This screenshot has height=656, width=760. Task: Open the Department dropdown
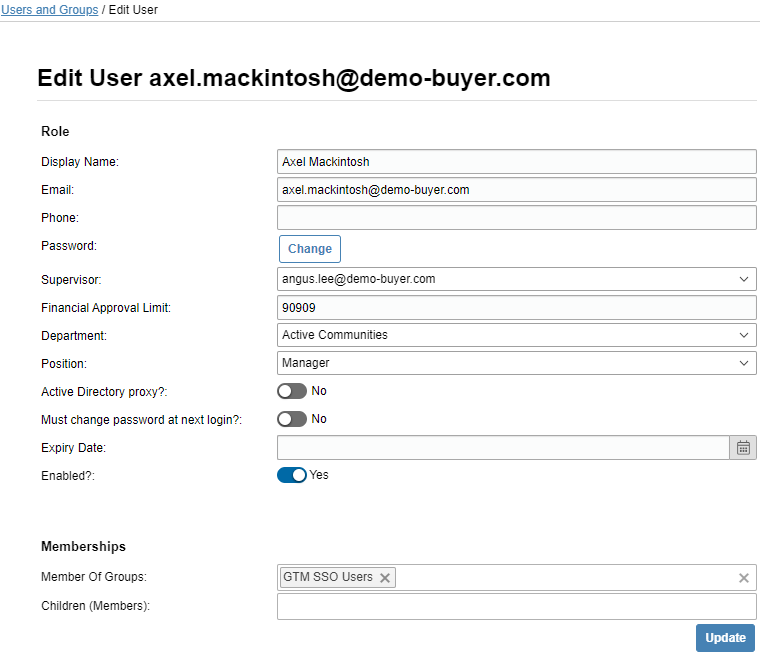pos(517,335)
